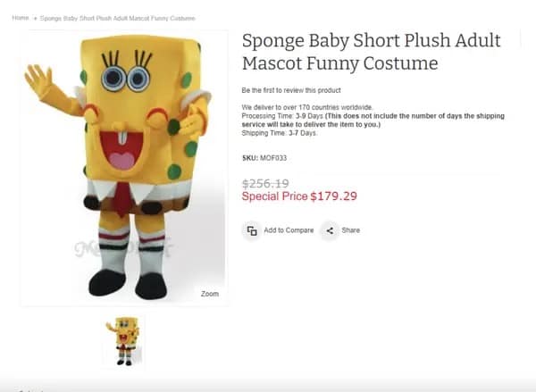
Task: Click the Share icon
Action: coord(330,230)
